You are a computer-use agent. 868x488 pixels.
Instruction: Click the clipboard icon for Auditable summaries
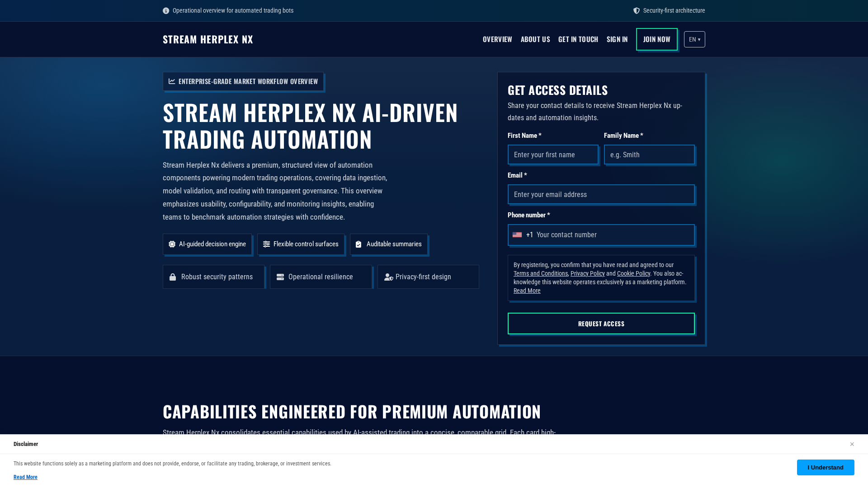coord(359,244)
